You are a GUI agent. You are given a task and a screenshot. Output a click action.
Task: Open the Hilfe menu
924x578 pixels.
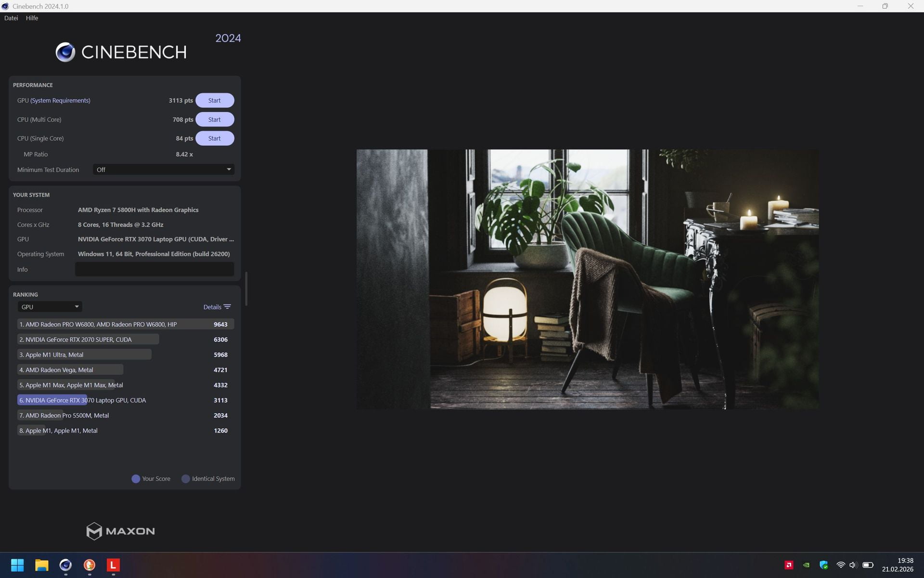32,18
